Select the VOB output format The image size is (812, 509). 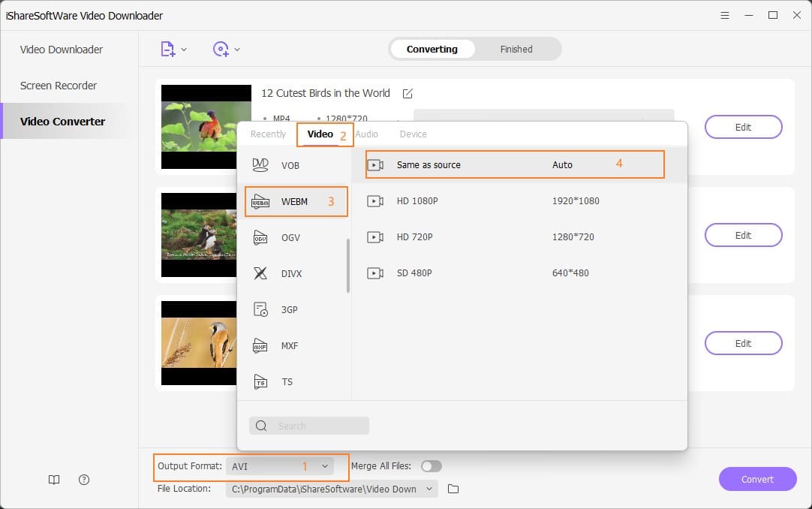[x=290, y=165]
